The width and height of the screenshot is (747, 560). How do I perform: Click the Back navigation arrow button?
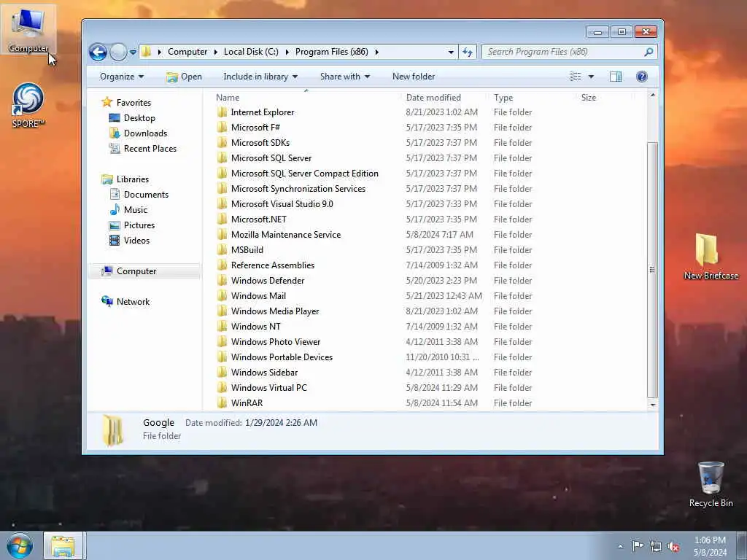pyautogui.click(x=98, y=52)
